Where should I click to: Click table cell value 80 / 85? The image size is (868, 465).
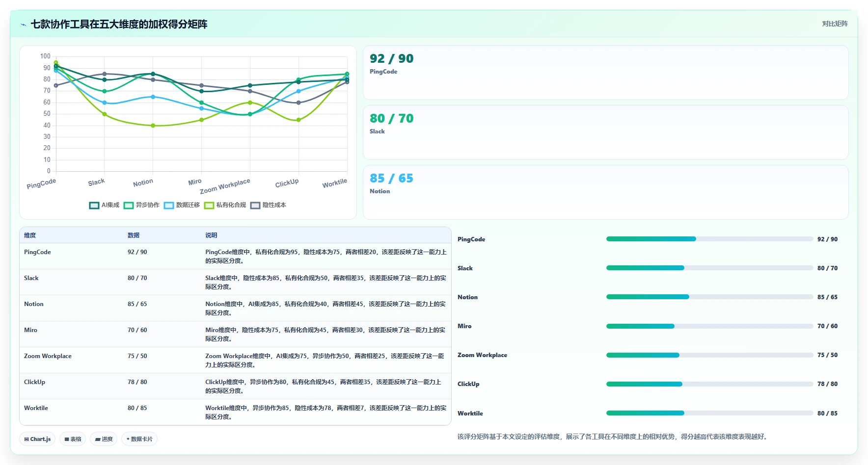(137, 408)
